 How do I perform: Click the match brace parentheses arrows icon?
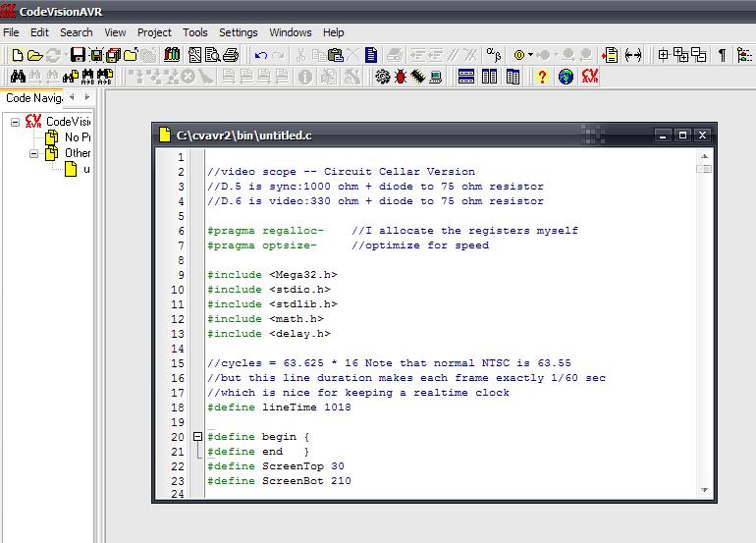point(633,55)
